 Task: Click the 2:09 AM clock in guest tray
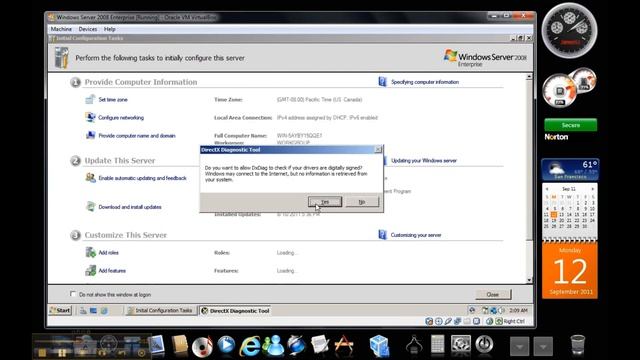(518, 311)
